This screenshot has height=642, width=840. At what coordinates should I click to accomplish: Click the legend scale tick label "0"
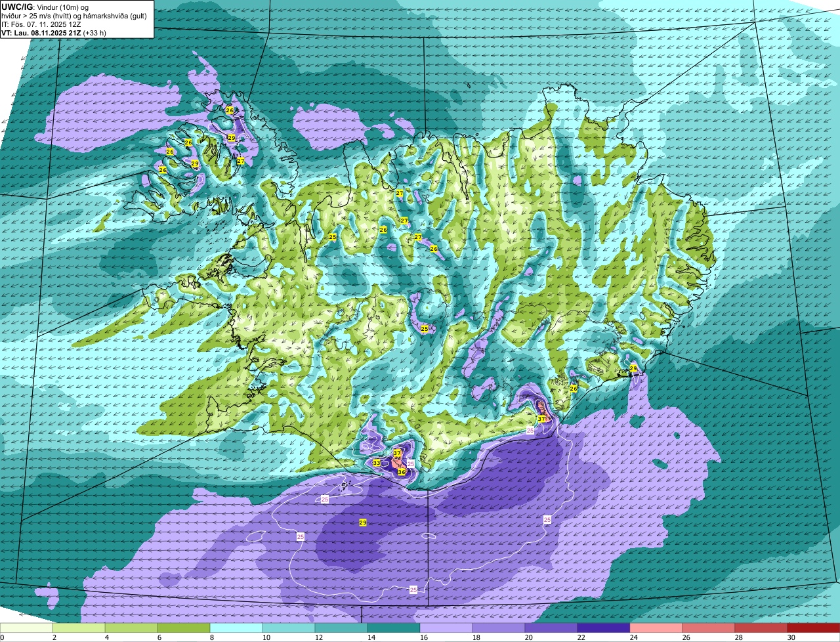pos(2,637)
